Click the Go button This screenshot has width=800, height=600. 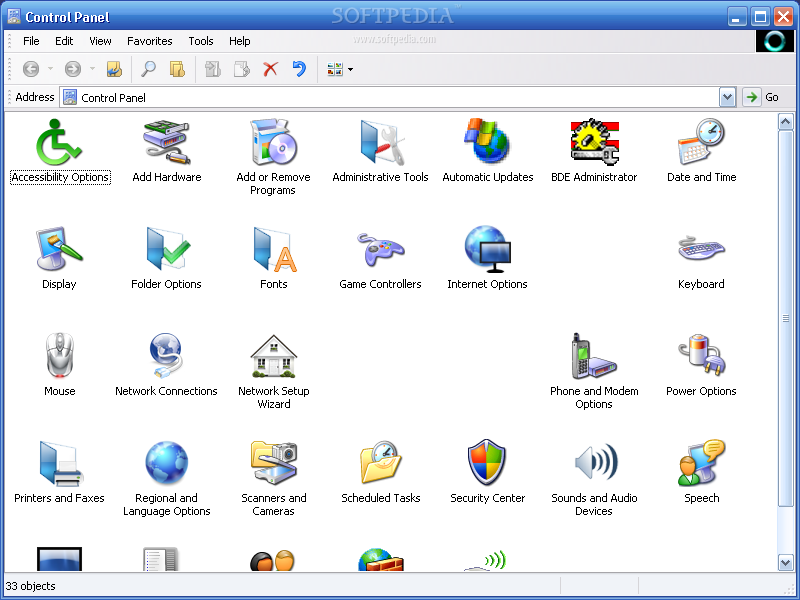tap(761, 97)
